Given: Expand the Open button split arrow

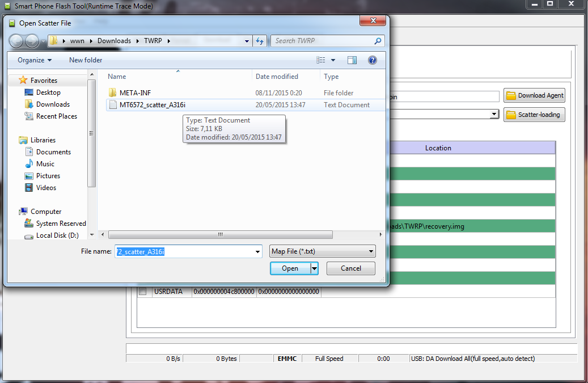Looking at the screenshot, I should click(x=314, y=268).
